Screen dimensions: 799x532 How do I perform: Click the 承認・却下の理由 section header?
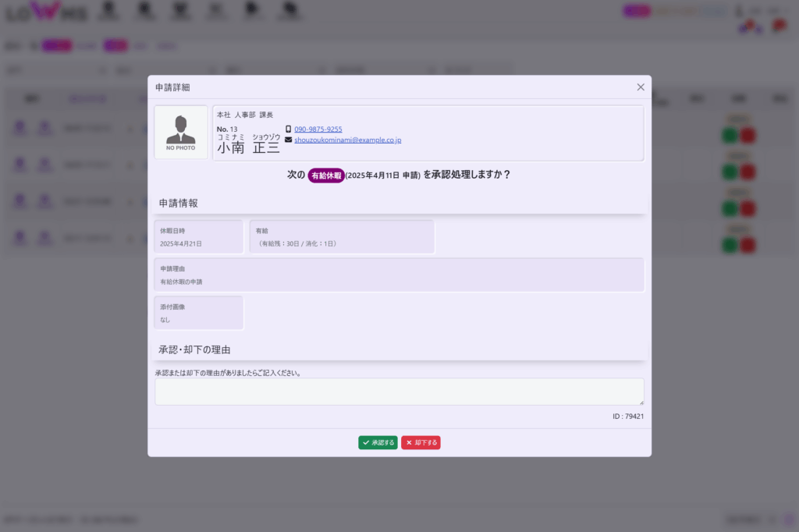(x=194, y=349)
